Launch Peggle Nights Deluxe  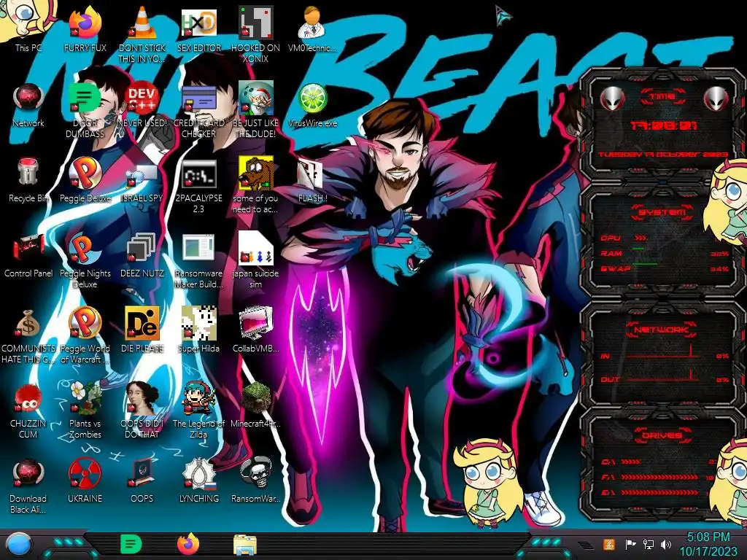85,261
